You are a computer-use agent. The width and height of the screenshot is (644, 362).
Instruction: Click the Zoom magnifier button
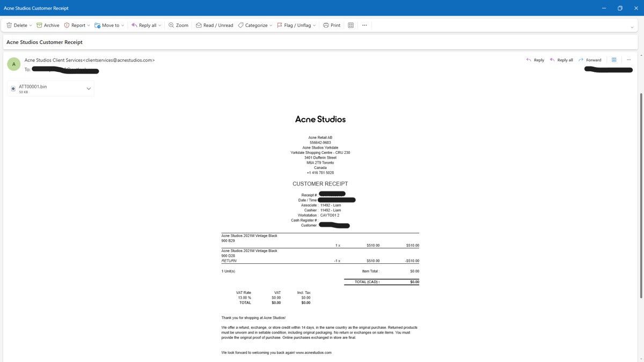pos(178,25)
